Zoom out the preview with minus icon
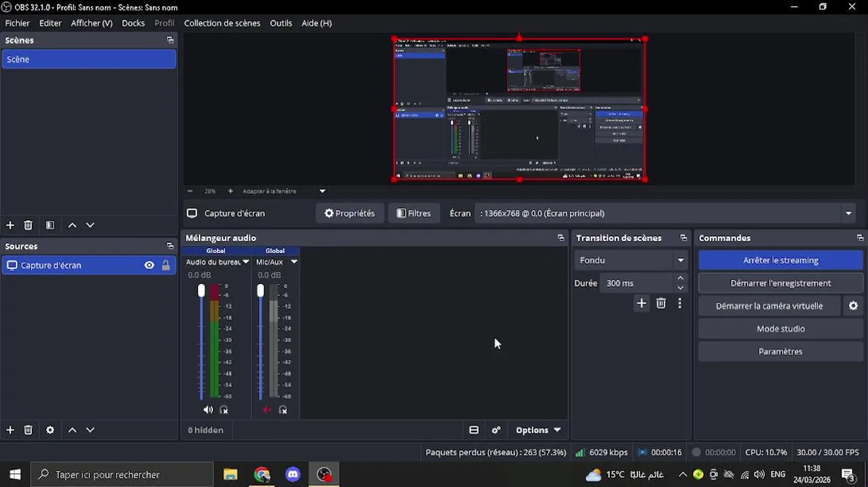This screenshot has height=487, width=868. click(190, 191)
